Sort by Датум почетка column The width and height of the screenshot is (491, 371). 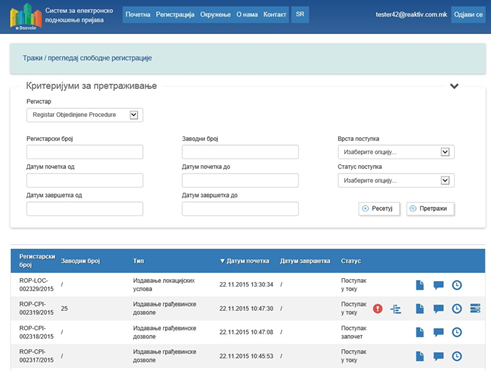(244, 261)
